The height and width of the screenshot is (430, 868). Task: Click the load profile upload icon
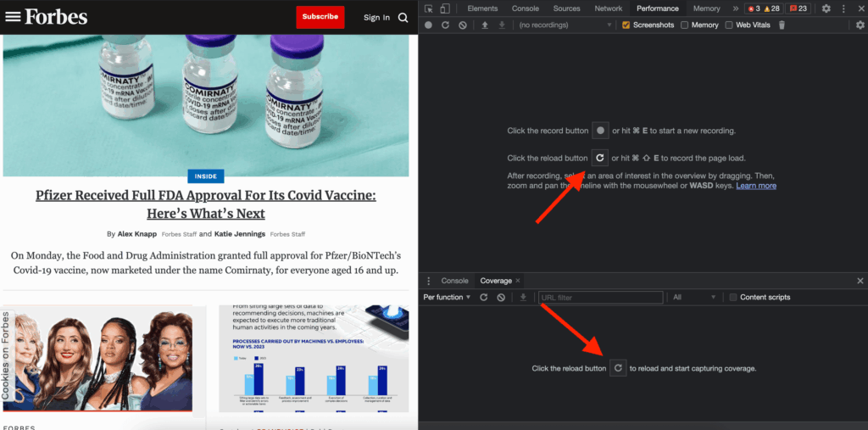(484, 25)
